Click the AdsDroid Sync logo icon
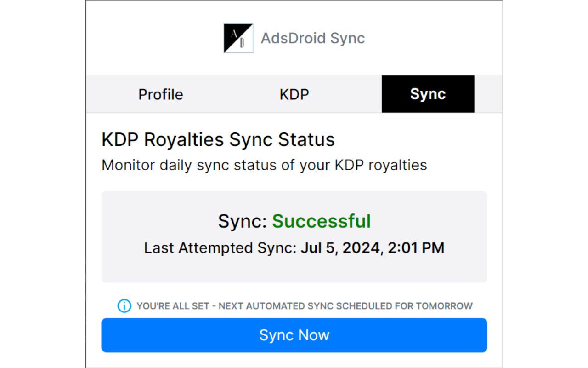The width and height of the screenshot is (588, 368). [238, 39]
